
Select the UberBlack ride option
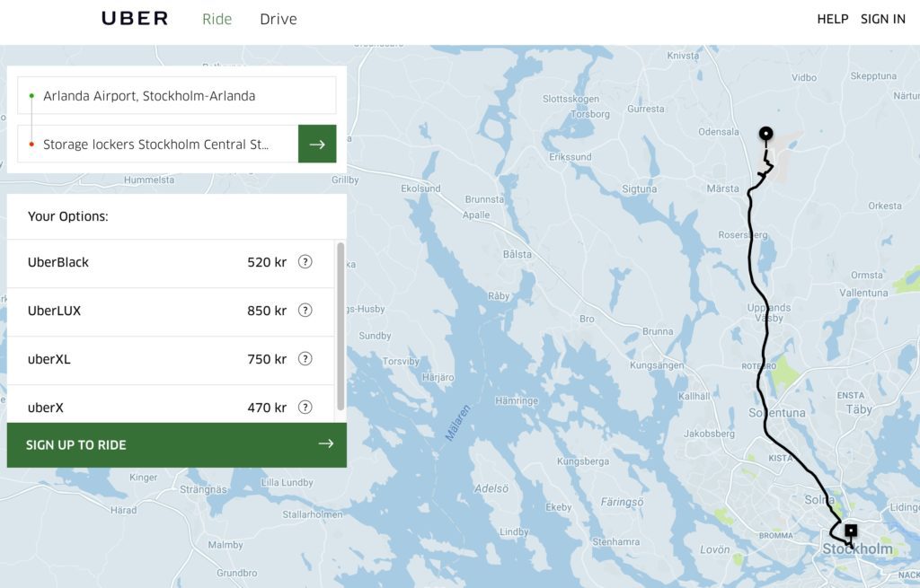coord(135,262)
